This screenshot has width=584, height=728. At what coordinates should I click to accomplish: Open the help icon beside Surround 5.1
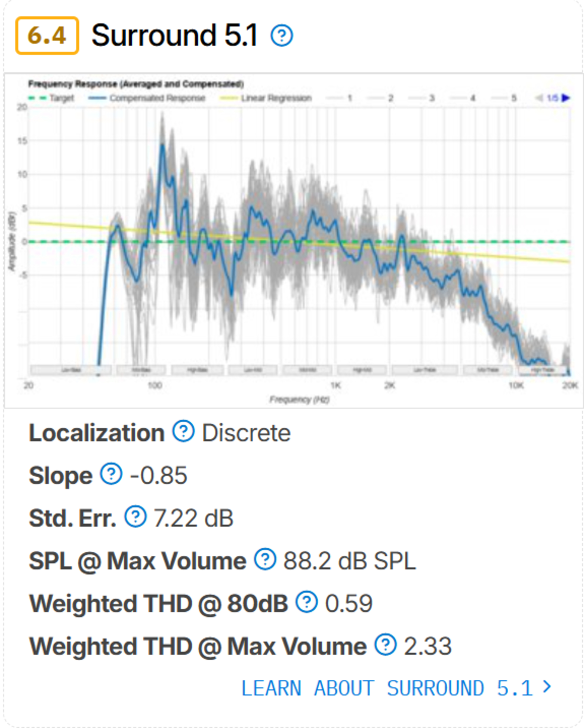point(282,35)
